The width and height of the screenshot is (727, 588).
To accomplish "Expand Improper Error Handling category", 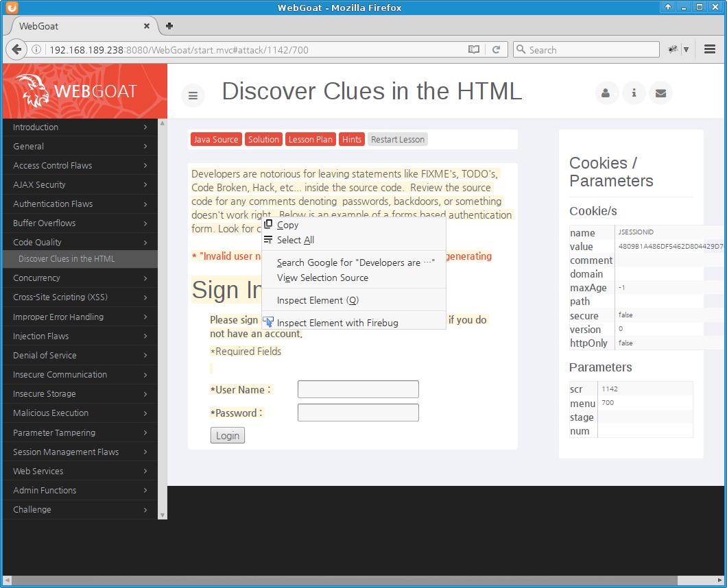I will tap(80, 317).
